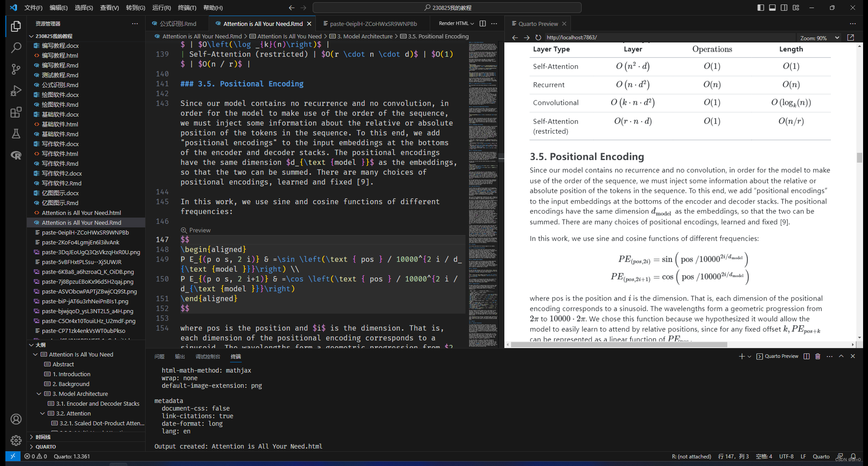Kill the terminal with trash icon
Screen dimensions: 868x466
coord(818,356)
